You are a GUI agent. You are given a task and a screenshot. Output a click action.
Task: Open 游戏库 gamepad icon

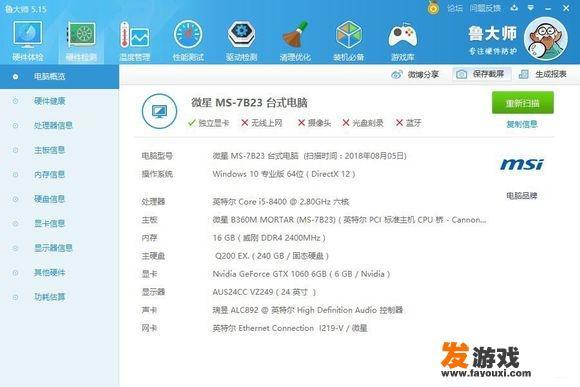(x=402, y=41)
